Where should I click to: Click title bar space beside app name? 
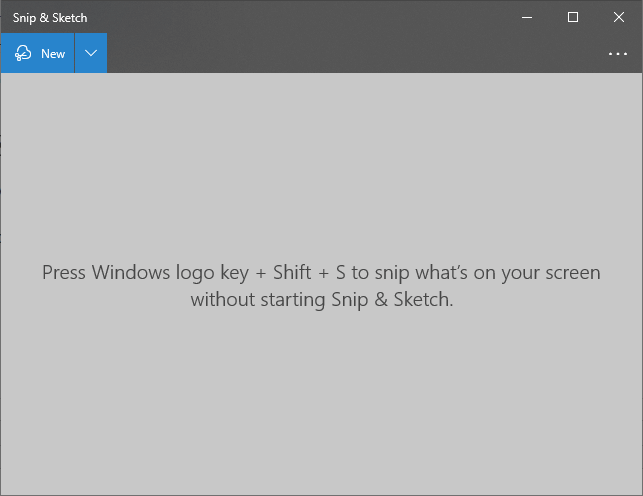click(x=295, y=17)
